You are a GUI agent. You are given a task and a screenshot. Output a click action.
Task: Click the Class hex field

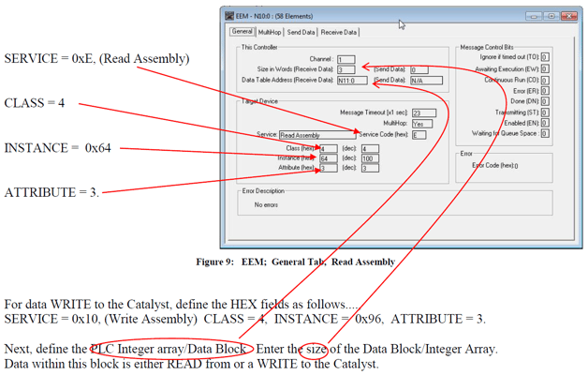pyautogui.click(x=329, y=149)
